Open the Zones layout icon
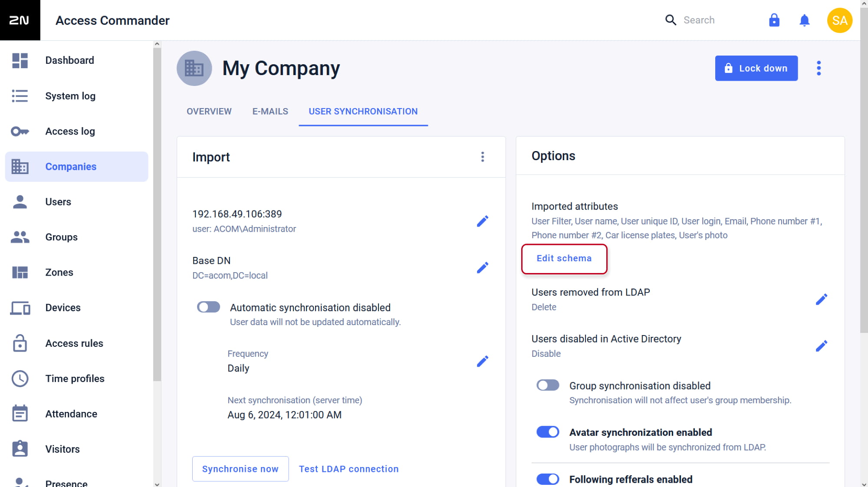The height and width of the screenshot is (487, 868). pos(20,273)
